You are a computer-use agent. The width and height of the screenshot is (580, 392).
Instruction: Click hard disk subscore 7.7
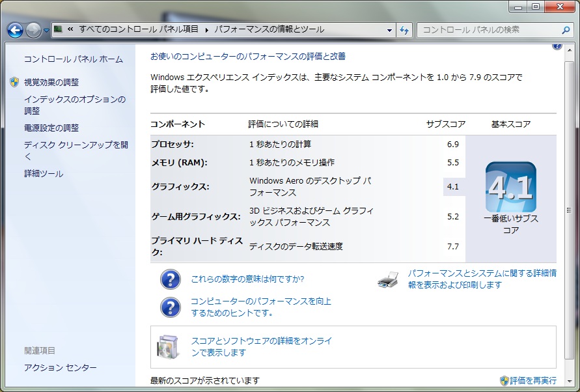coord(453,247)
